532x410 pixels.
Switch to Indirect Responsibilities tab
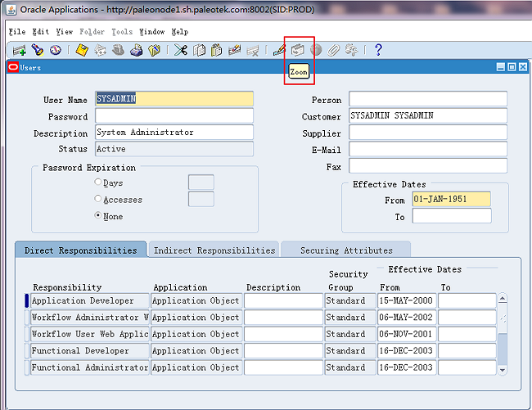(214, 250)
